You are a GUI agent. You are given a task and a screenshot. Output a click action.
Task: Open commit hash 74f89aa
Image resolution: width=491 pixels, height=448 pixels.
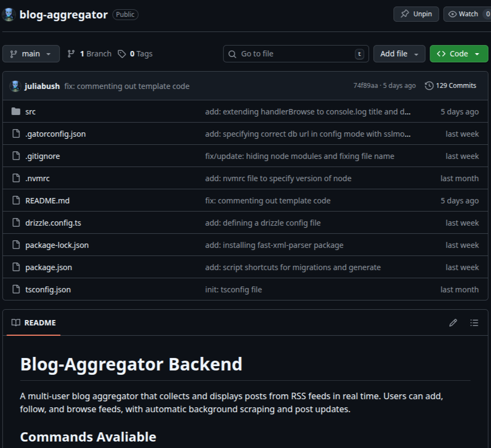[365, 86]
